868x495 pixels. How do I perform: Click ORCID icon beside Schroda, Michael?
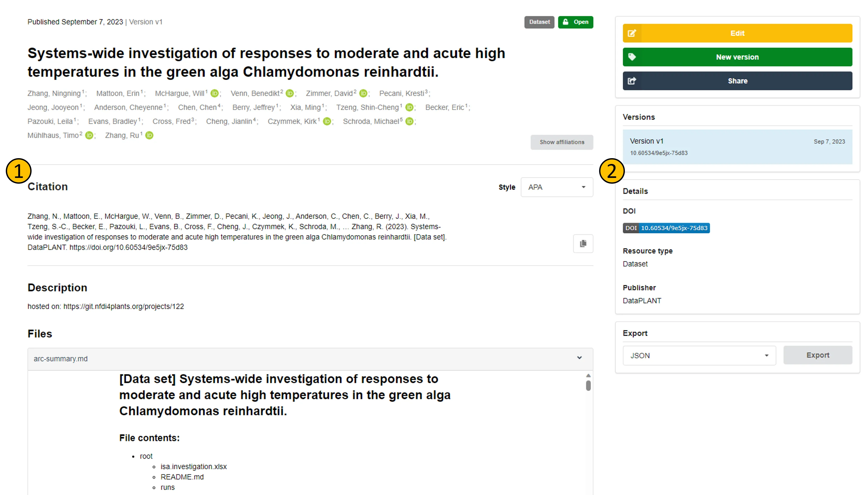(409, 121)
